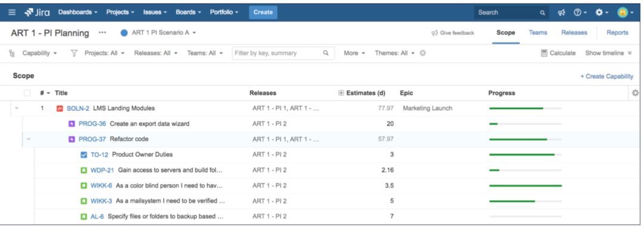Open the column settings gear icon

tap(636, 93)
